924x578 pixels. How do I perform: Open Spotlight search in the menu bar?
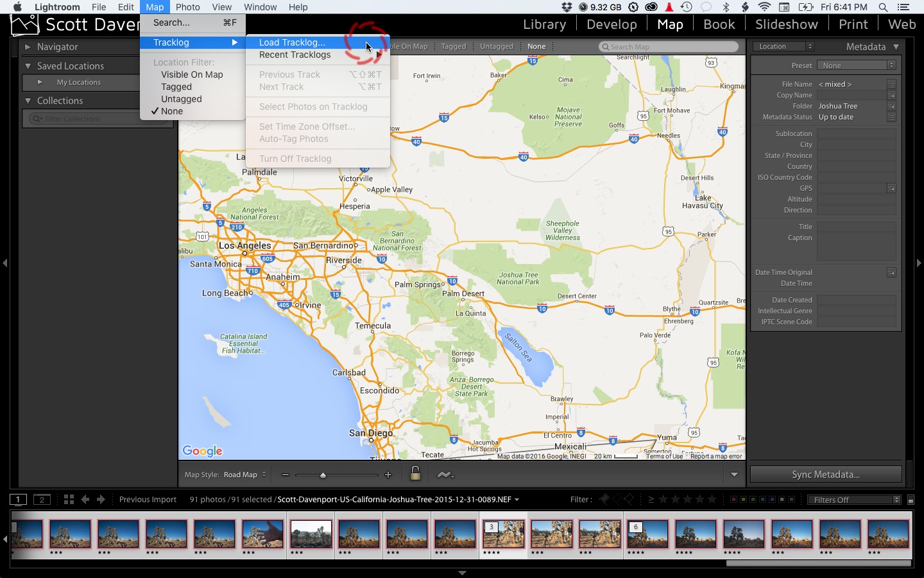(x=883, y=7)
